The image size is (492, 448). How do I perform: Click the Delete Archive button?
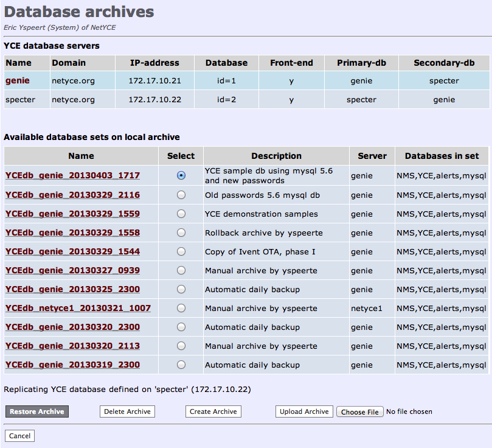127,411
